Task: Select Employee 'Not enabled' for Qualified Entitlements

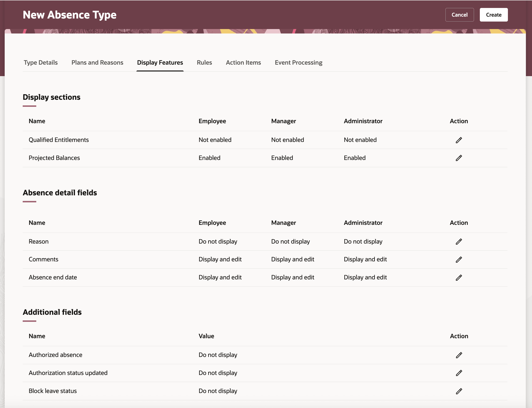Action: tap(215, 140)
